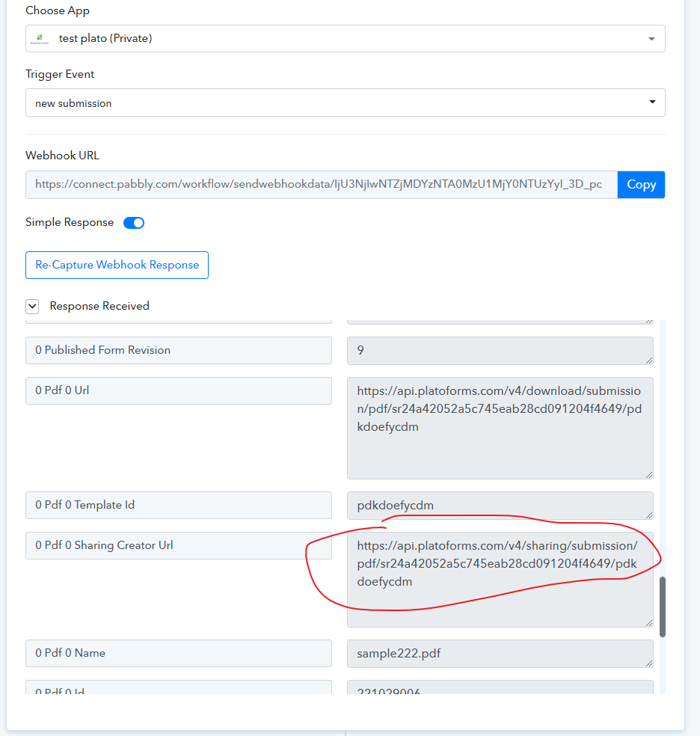This screenshot has width=700, height=736.
Task: Click the 0 Published Form Revision label field
Action: click(x=179, y=350)
